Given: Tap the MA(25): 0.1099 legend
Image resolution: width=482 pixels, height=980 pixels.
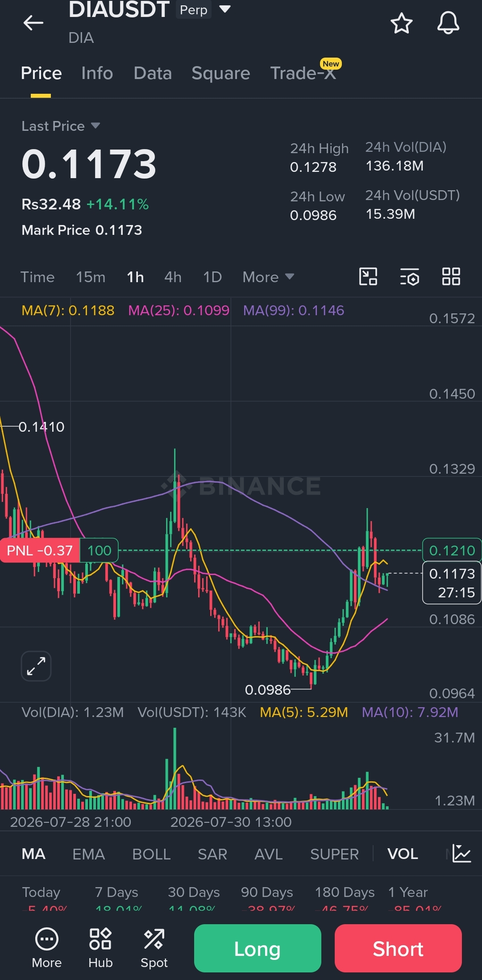Looking at the screenshot, I should pyautogui.click(x=179, y=310).
